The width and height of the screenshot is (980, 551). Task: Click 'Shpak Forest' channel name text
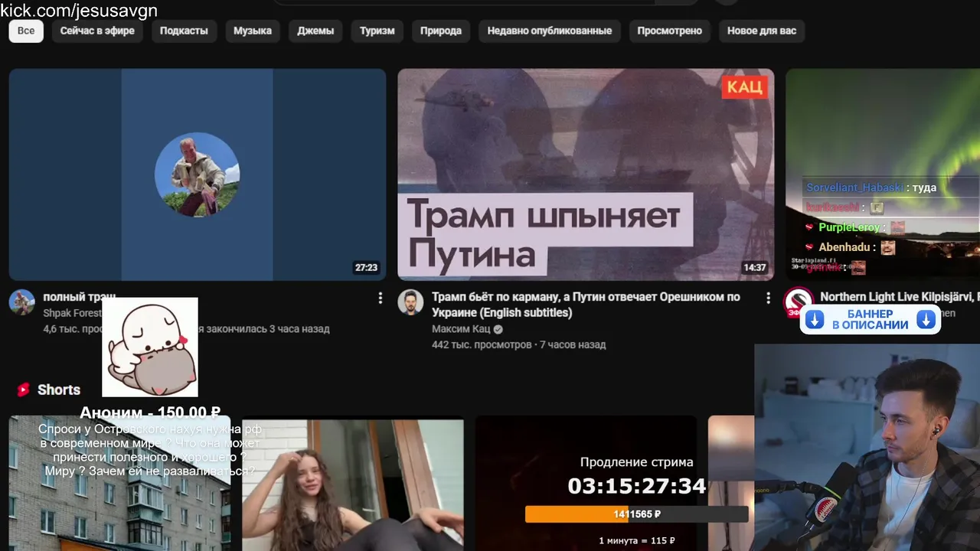click(x=72, y=314)
